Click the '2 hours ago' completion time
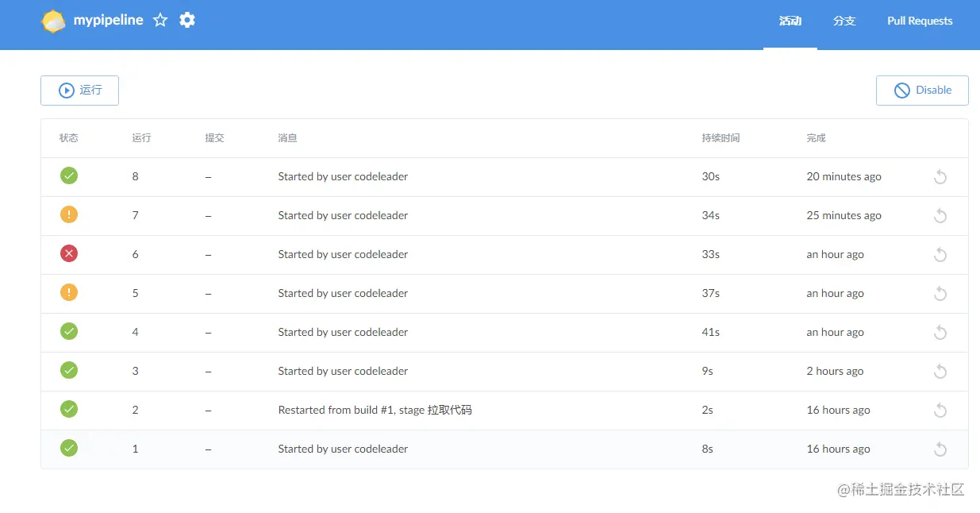 [x=836, y=371]
